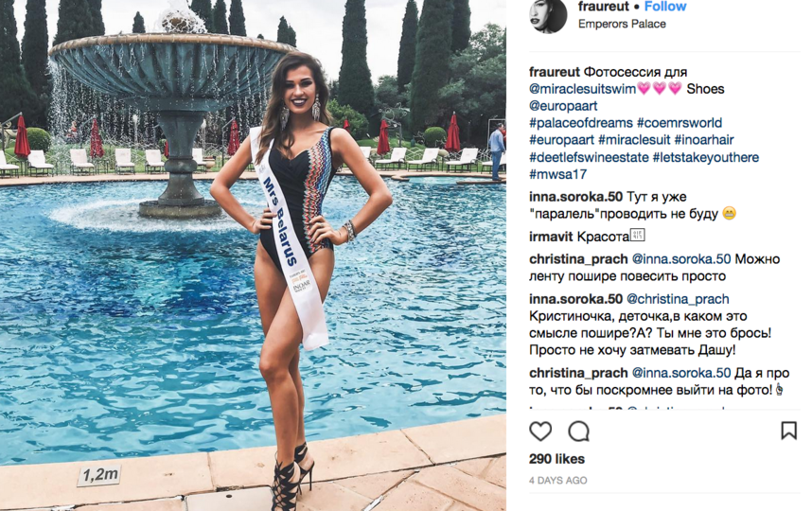Viewport: 812px width, 511px height.
Task: Open the #coemrsworld hashtag
Action: [x=679, y=123]
